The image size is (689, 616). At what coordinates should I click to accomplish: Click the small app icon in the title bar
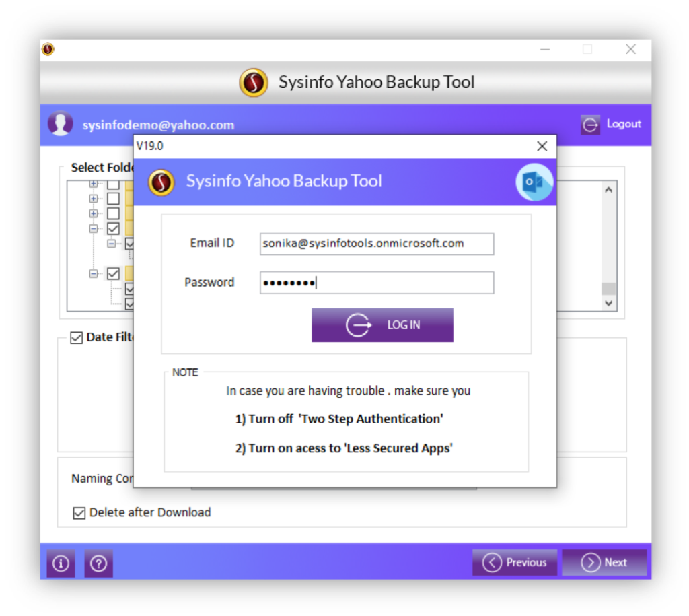tap(48, 48)
